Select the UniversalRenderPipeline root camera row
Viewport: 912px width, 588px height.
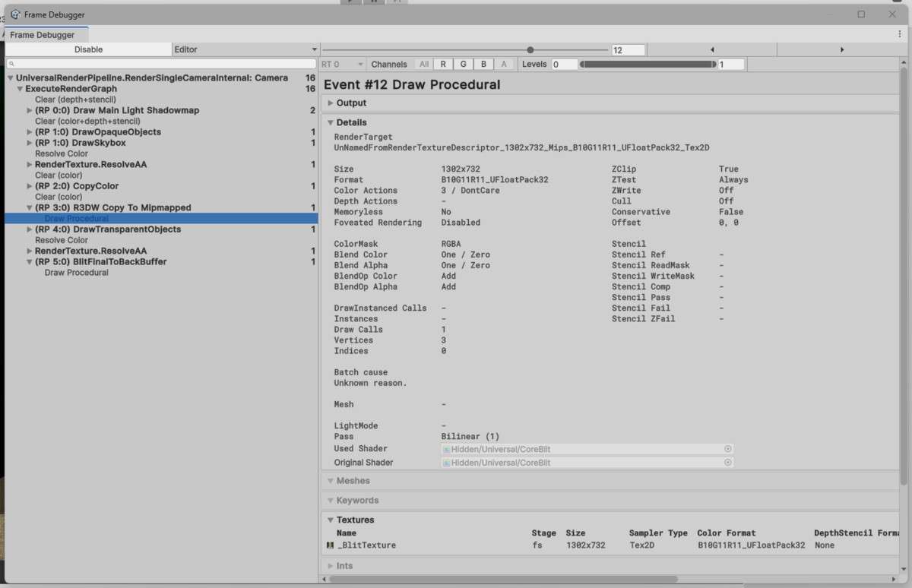coord(161,78)
